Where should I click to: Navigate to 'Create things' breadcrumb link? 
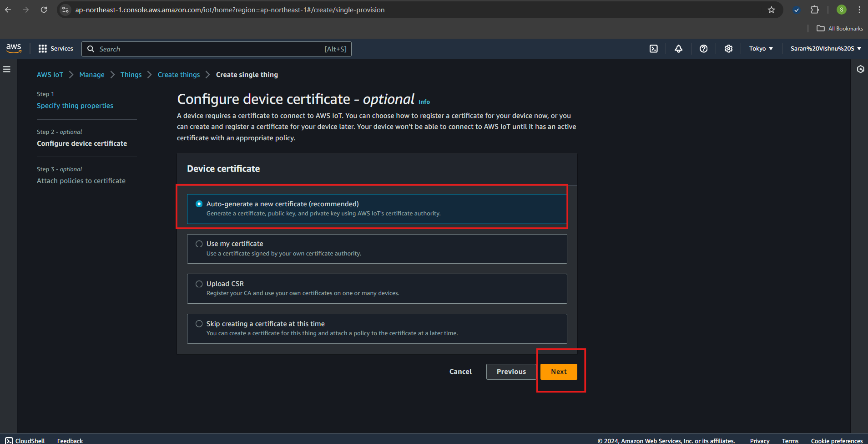pyautogui.click(x=179, y=75)
